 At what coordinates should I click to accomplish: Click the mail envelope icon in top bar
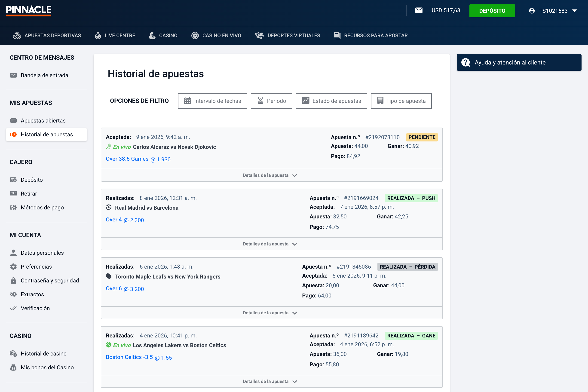click(419, 10)
